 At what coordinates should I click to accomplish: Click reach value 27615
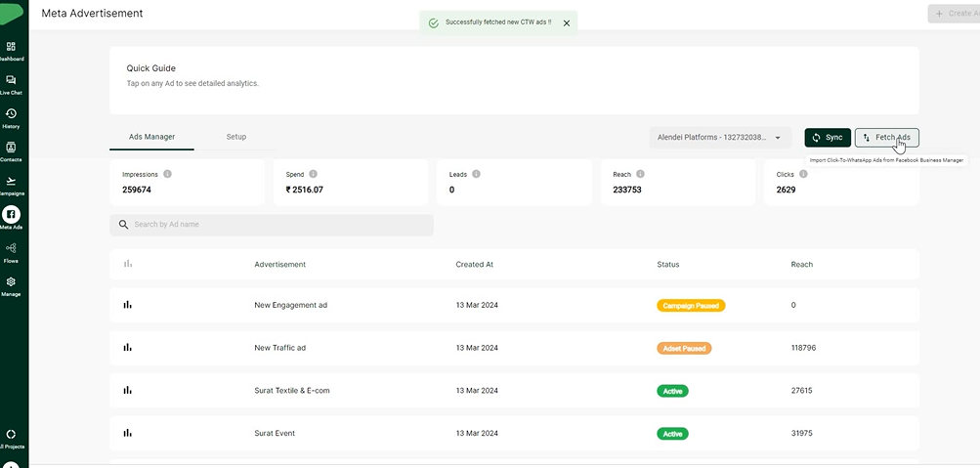click(801, 390)
